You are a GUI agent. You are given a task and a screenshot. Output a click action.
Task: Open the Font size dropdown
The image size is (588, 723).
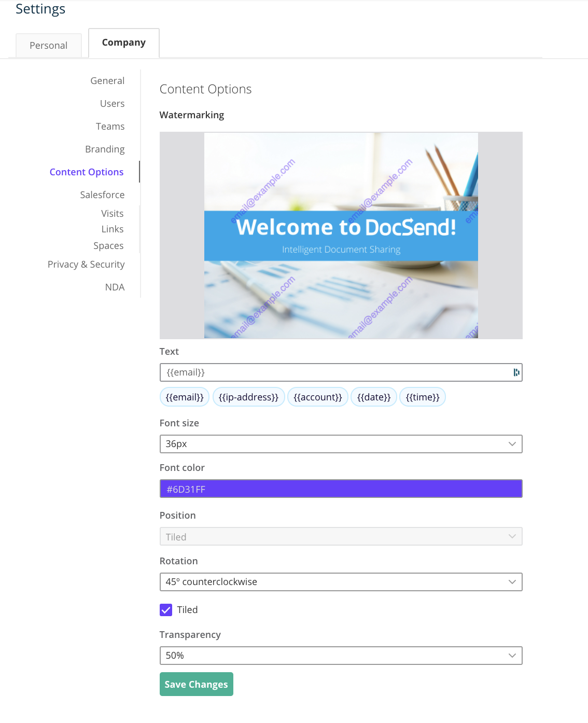[341, 444]
